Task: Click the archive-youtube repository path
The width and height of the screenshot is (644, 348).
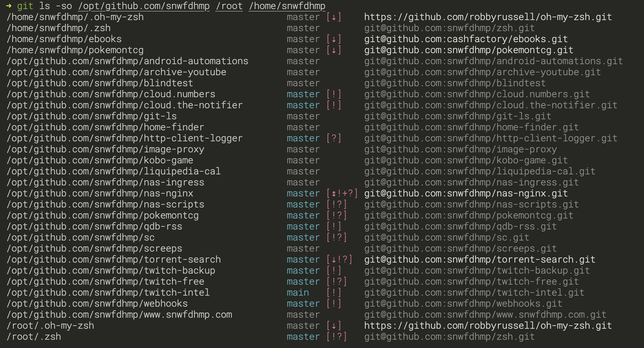Action: point(117,72)
